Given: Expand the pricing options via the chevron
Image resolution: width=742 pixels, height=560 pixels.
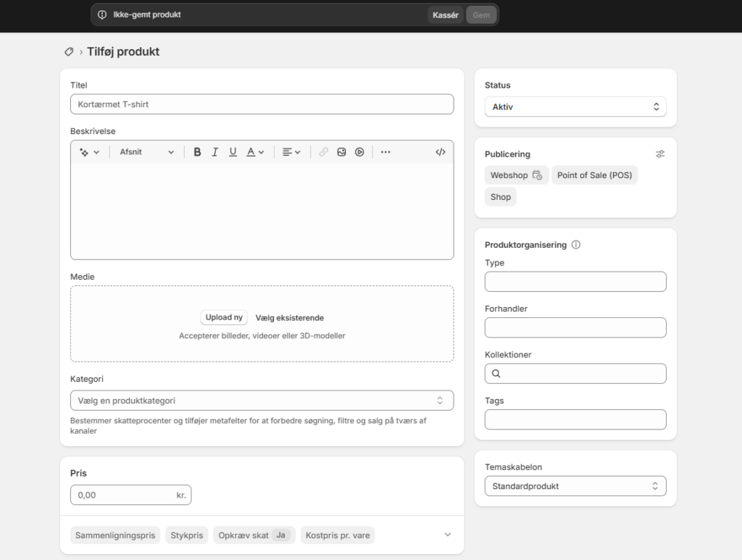Looking at the screenshot, I should click(x=447, y=535).
